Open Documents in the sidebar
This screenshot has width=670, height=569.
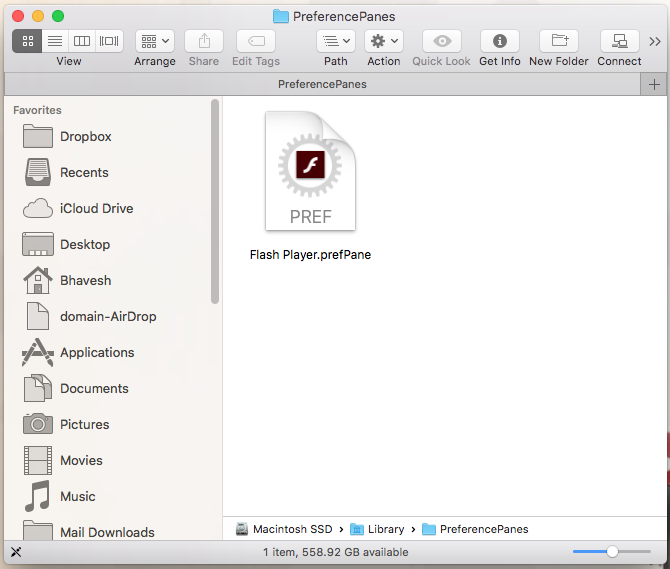(x=115, y=388)
